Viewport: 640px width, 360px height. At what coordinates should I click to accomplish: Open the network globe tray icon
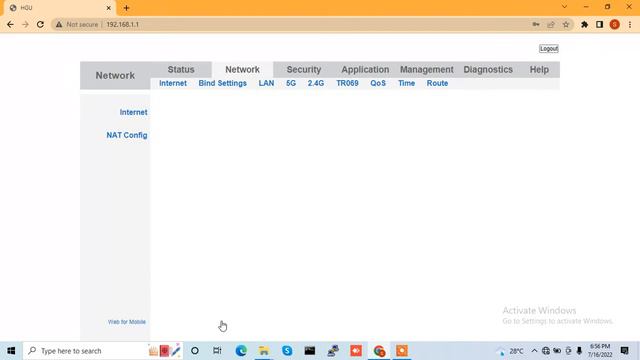pos(546,351)
